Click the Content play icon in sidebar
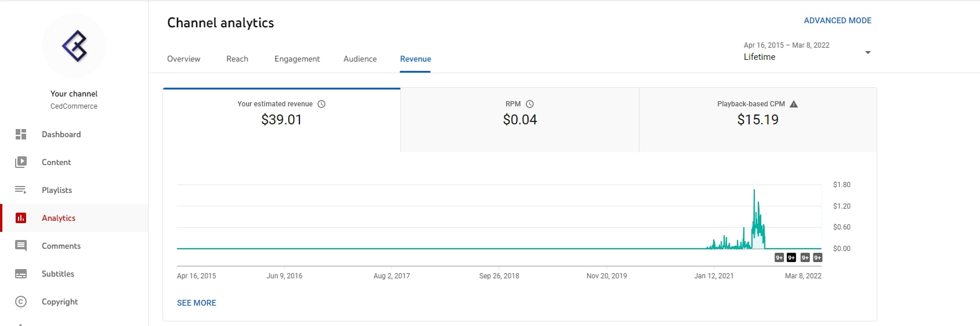The width and height of the screenshot is (980, 326). pyautogui.click(x=21, y=162)
